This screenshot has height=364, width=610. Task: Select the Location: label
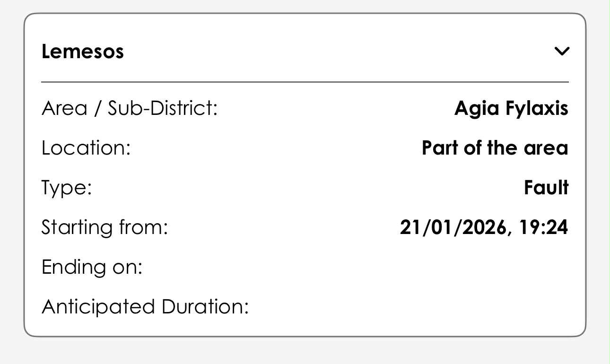point(86,148)
